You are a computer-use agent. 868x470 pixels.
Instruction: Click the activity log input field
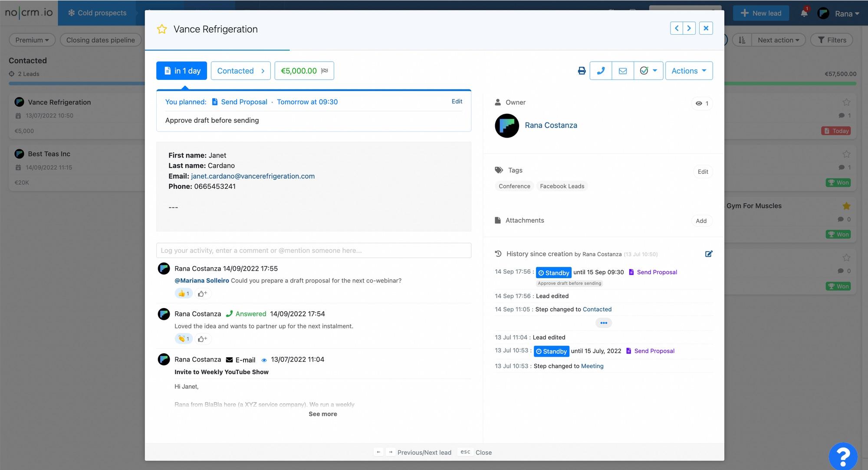pyautogui.click(x=314, y=250)
